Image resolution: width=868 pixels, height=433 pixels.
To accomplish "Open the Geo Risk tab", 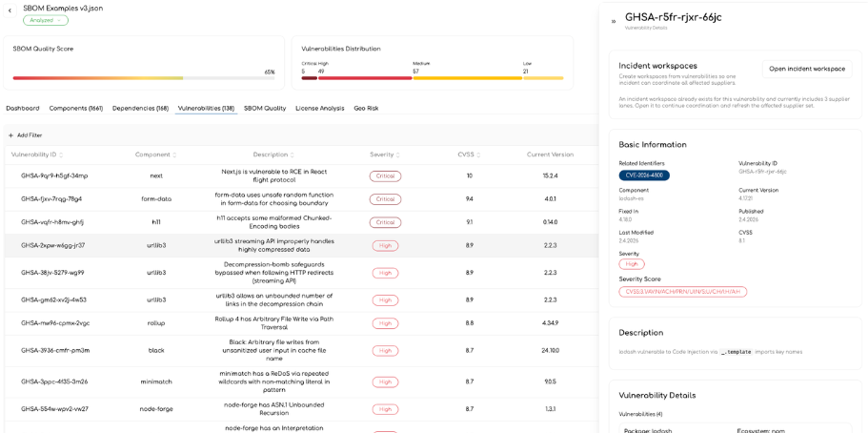I will 366,109.
